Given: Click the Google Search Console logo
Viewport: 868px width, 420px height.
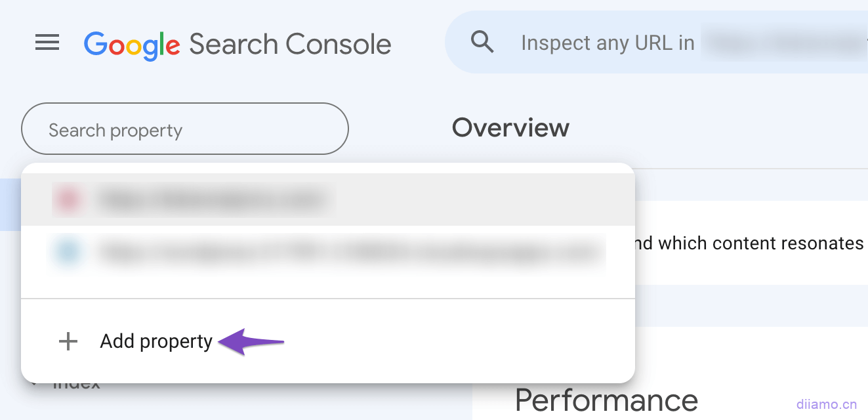Looking at the screenshot, I should (x=238, y=43).
